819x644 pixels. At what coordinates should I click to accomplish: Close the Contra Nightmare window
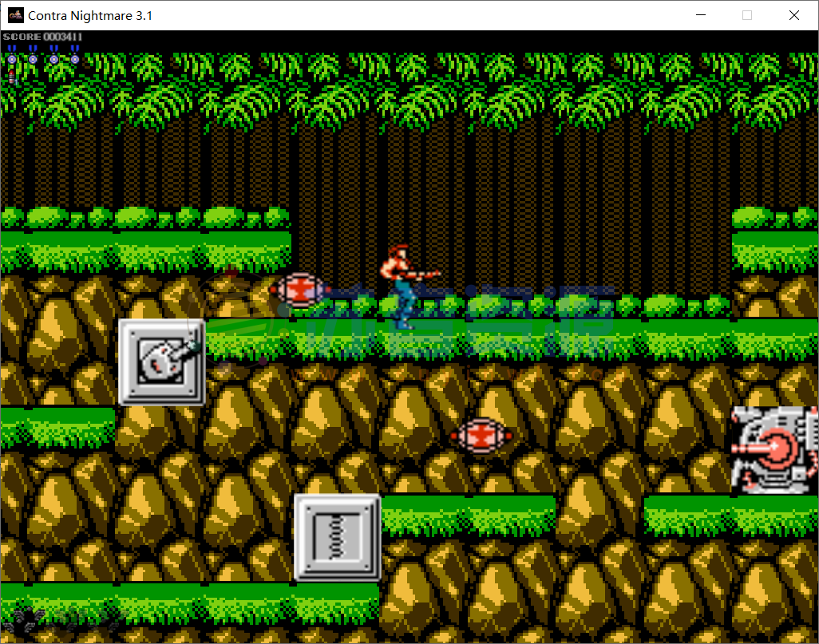794,15
